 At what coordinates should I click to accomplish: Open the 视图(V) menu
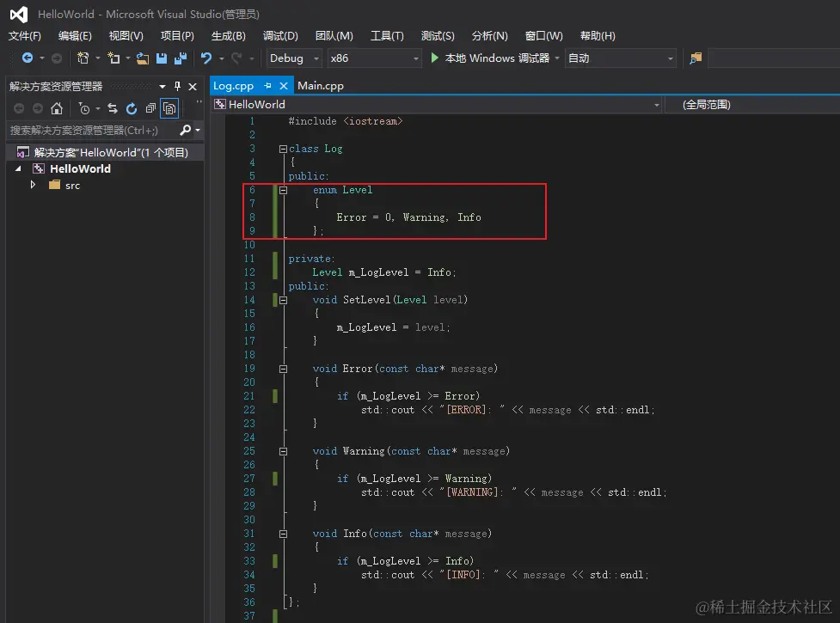pyautogui.click(x=126, y=36)
